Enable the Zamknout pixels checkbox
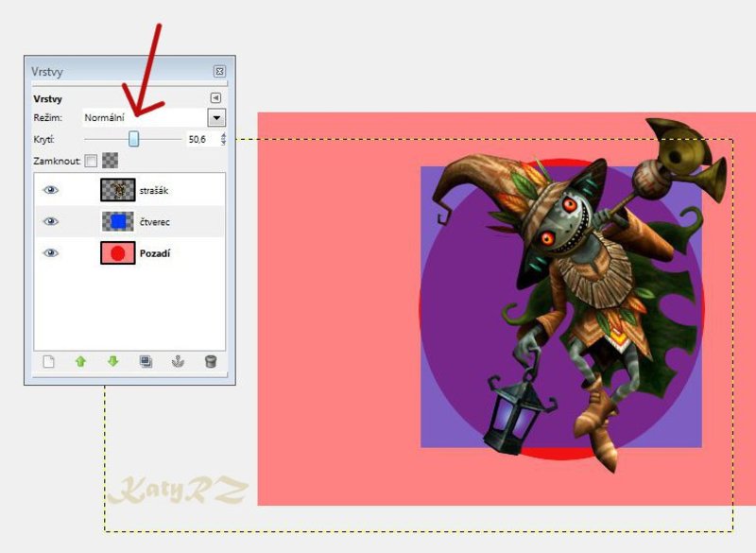 [x=91, y=161]
